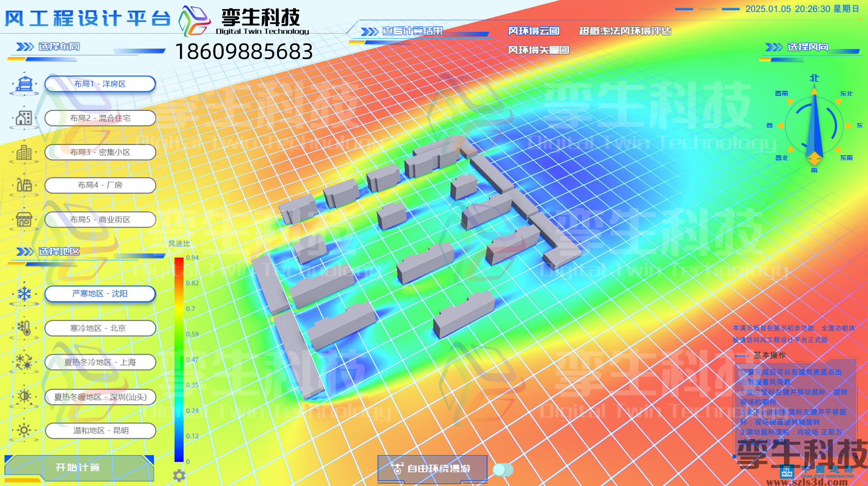Screen dimensions: 868x486
Task: Select region 夏热冬暖地区 - 深圳(汕头)
Action: (x=100, y=397)
